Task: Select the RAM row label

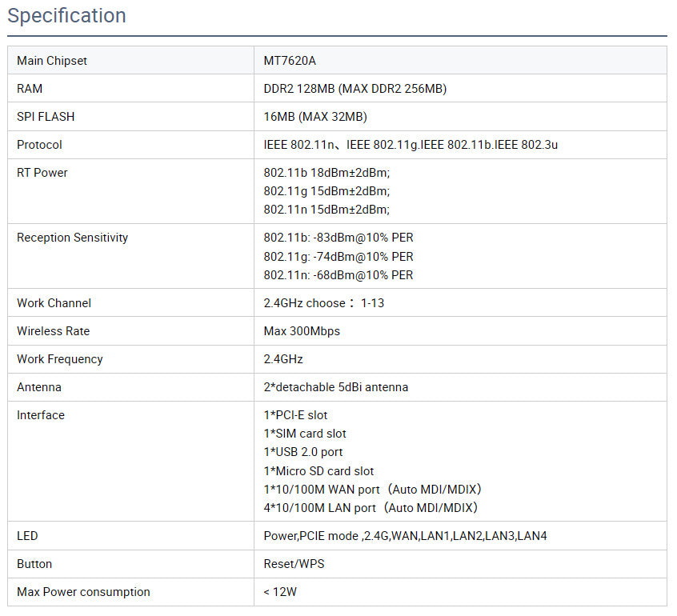Action: [x=30, y=89]
